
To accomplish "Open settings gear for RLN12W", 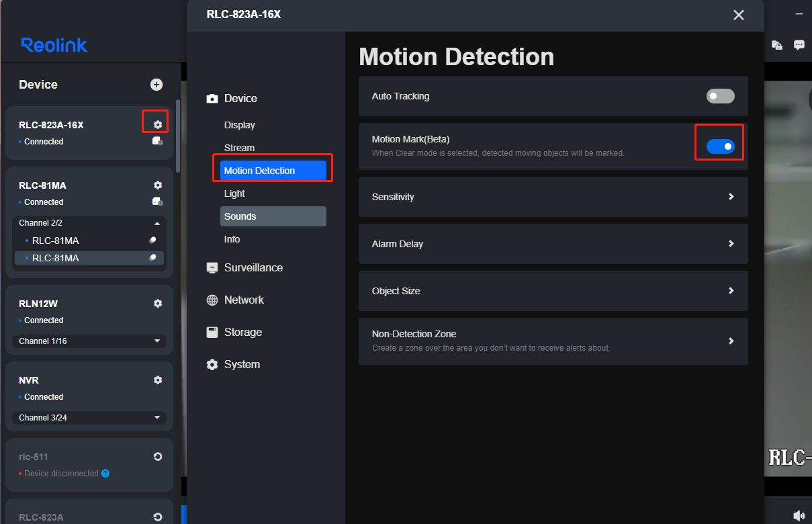I will pos(158,303).
